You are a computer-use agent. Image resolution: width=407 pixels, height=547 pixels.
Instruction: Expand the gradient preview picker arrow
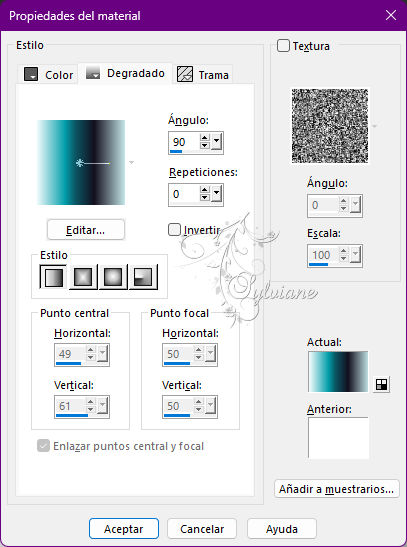(131, 162)
